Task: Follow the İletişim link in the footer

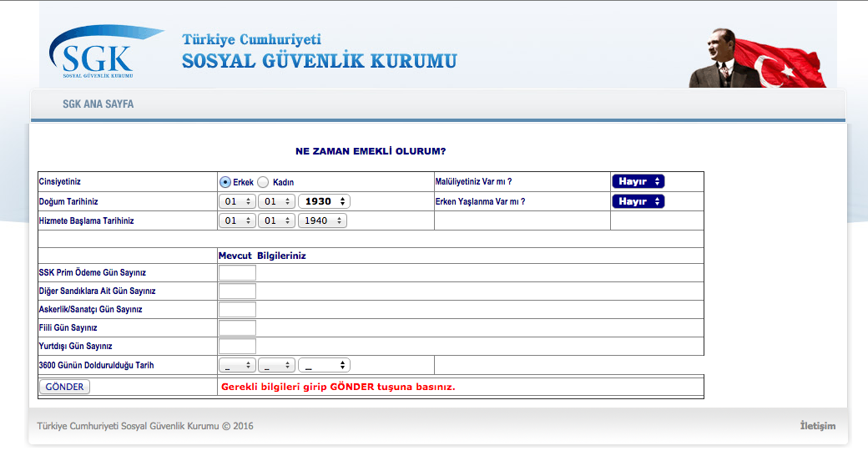Action: tap(817, 426)
